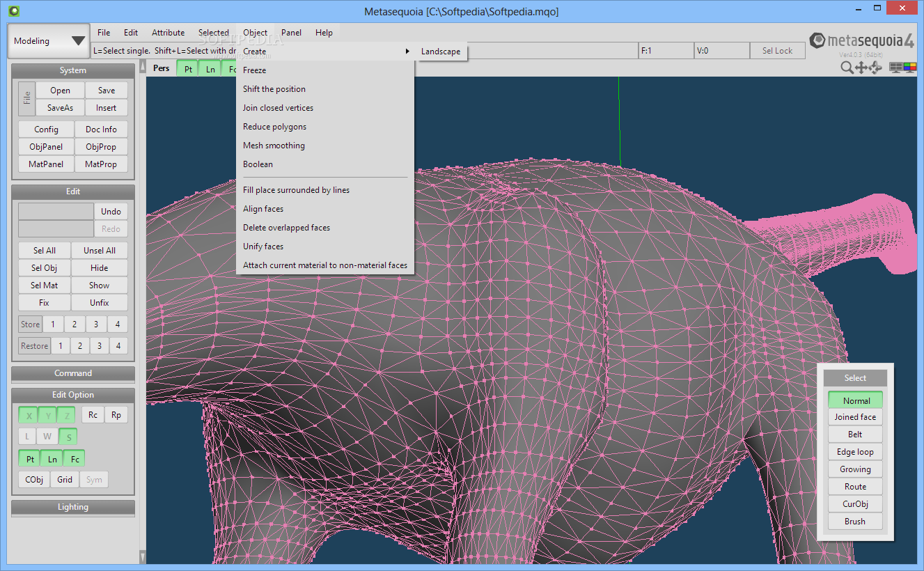Select Normal selection mode
This screenshot has width=924, height=571.
coord(856,400)
